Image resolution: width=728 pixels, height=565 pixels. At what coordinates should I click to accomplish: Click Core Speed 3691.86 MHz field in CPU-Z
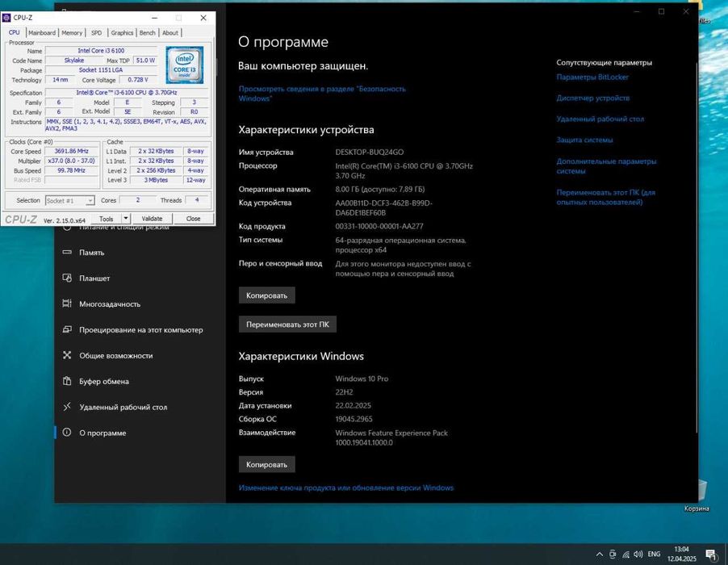(x=72, y=152)
